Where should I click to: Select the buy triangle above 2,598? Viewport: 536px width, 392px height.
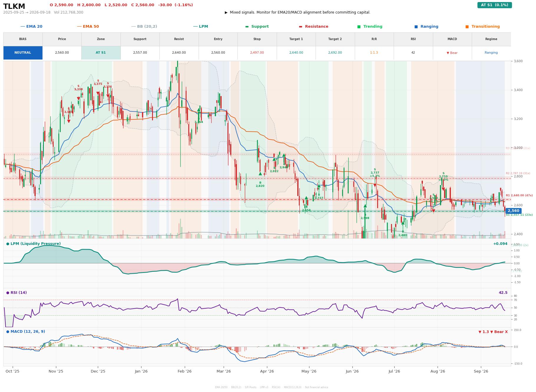pos(365,206)
